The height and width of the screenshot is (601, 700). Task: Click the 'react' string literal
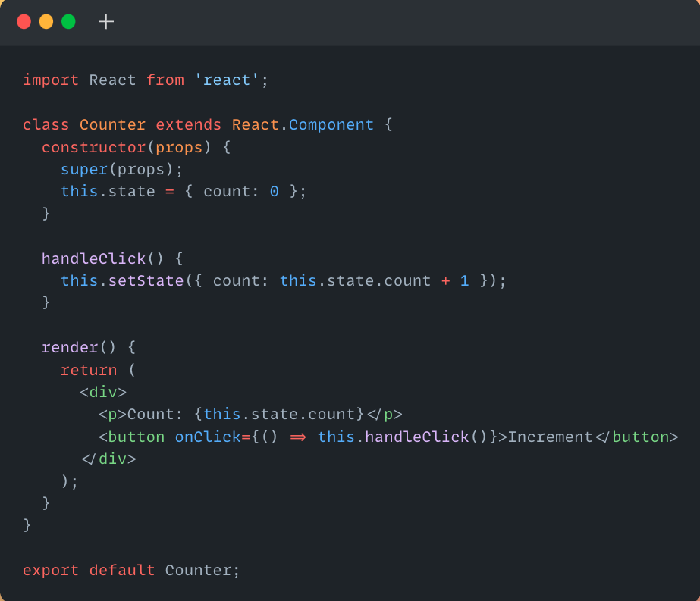click(x=226, y=80)
